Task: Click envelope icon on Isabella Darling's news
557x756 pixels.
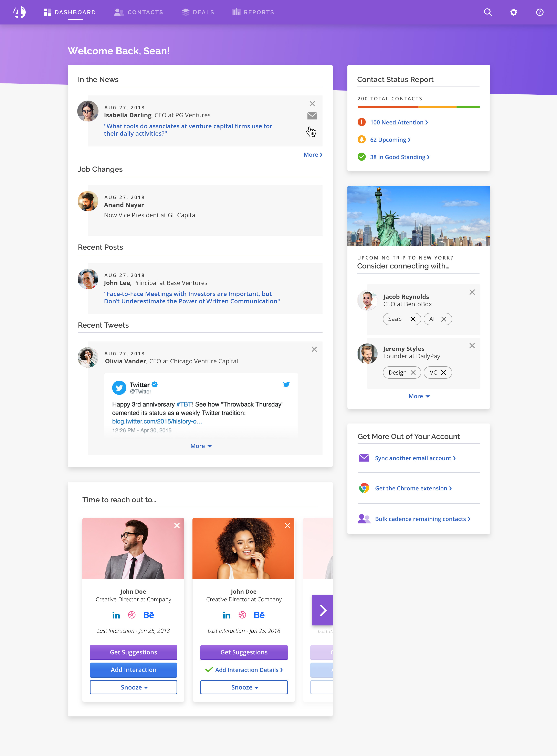Action: point(312,116)
